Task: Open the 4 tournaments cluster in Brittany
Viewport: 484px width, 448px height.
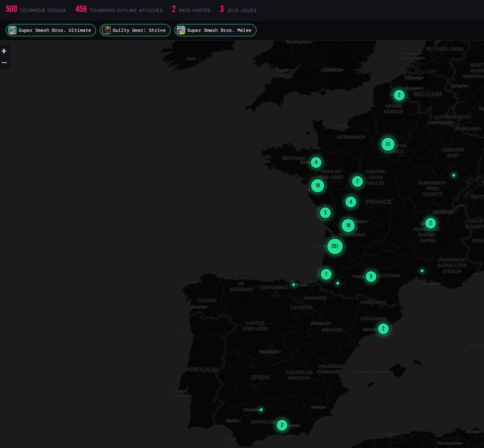Action: click(x=316, y=163)
